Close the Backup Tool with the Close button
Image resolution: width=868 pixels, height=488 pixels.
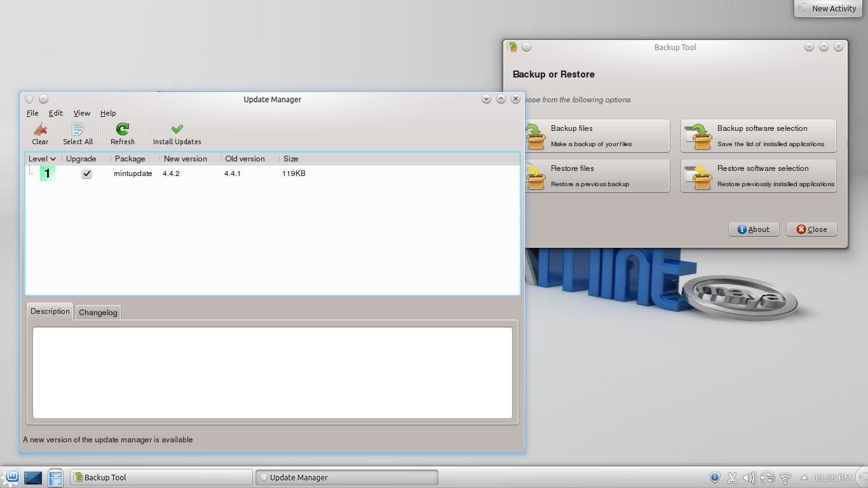click(x=811, y=229)
